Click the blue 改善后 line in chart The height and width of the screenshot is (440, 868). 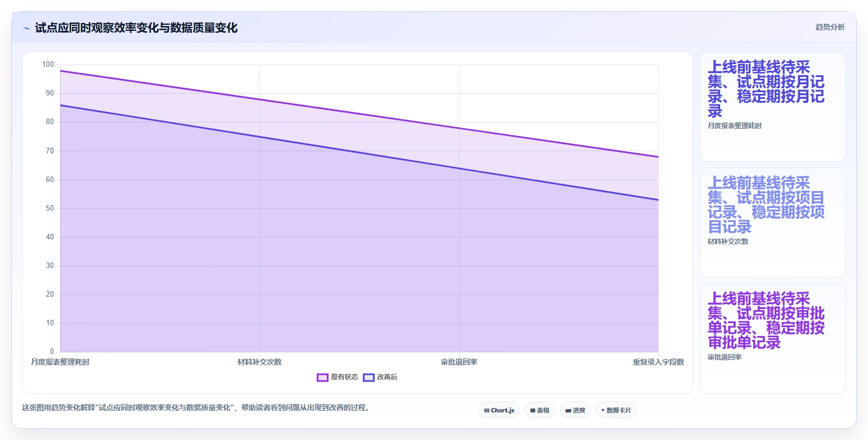359,152
